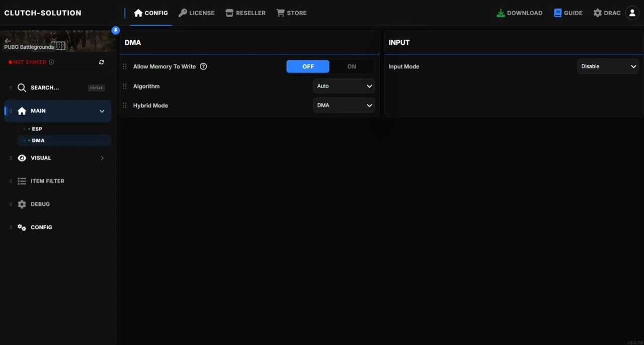Viewport: 644px width, 345px height.
Task: Open the Hybrid Mode dropdown
Action: click(344, 106)
